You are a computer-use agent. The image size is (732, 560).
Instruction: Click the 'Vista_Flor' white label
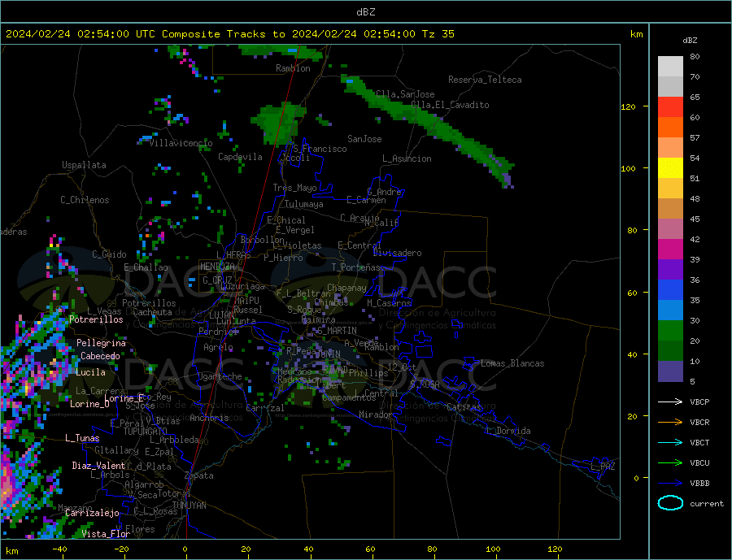click(x=106, y=534)
